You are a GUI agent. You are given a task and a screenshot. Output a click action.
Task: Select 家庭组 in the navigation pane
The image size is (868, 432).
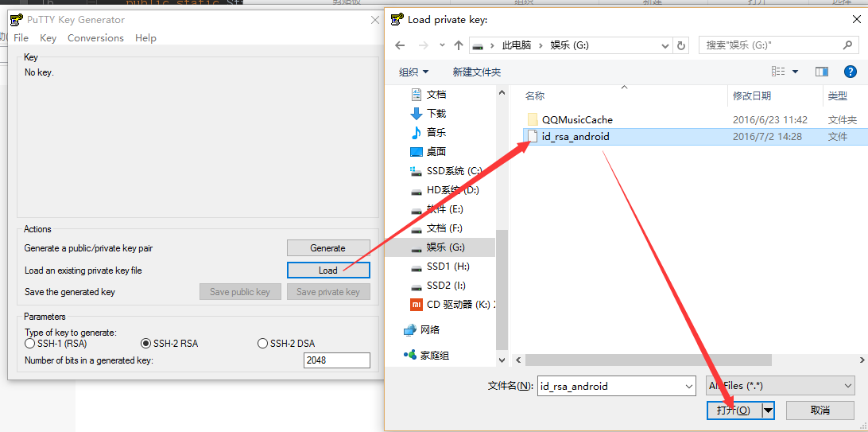426,356
